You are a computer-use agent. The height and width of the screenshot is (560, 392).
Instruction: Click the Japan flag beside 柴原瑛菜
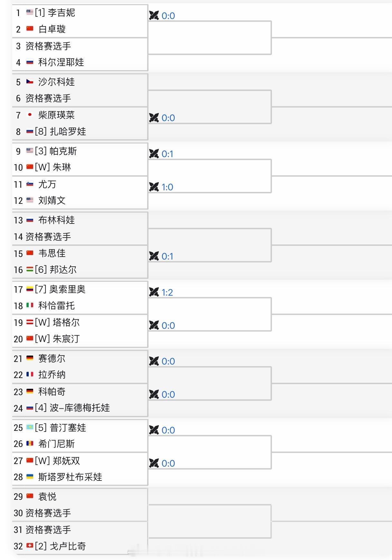point(30,115)
